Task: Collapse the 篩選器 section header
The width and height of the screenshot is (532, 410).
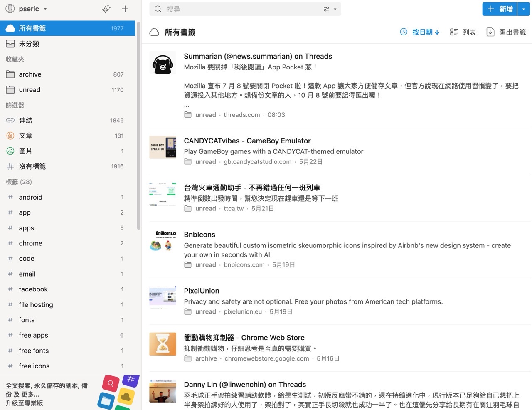Action: (15, 105)
